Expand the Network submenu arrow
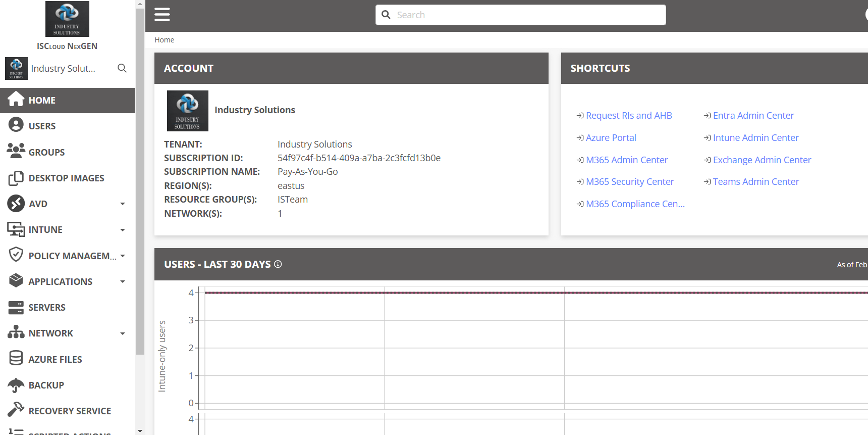 point(122,333)
